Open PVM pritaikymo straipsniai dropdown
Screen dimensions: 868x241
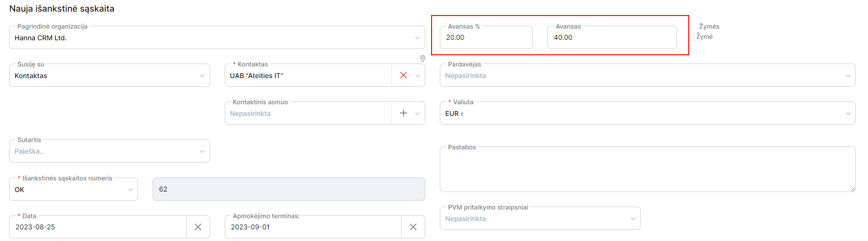(540, 218)
